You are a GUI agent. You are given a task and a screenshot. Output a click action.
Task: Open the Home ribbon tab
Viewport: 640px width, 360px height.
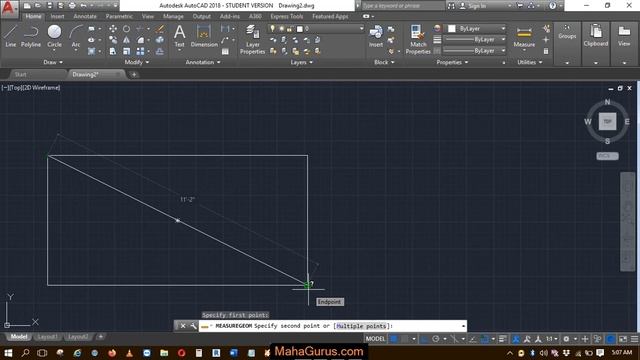pos(33,16)
